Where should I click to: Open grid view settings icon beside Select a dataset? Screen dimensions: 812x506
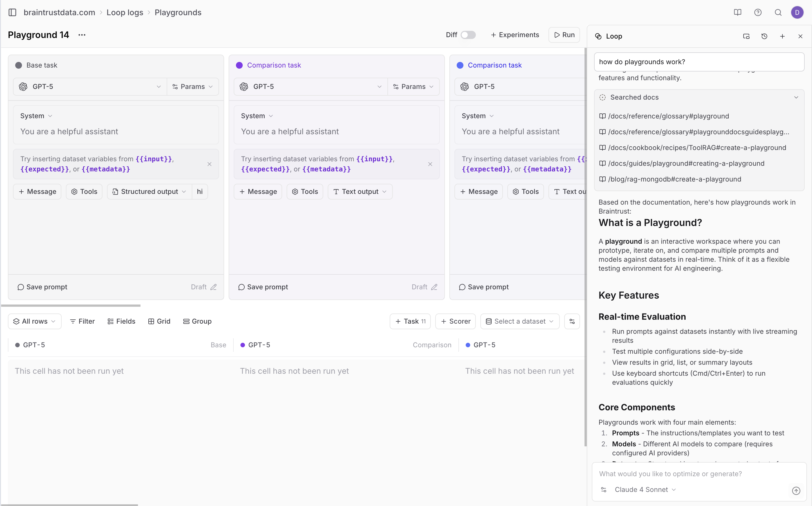tap(572, 321)
